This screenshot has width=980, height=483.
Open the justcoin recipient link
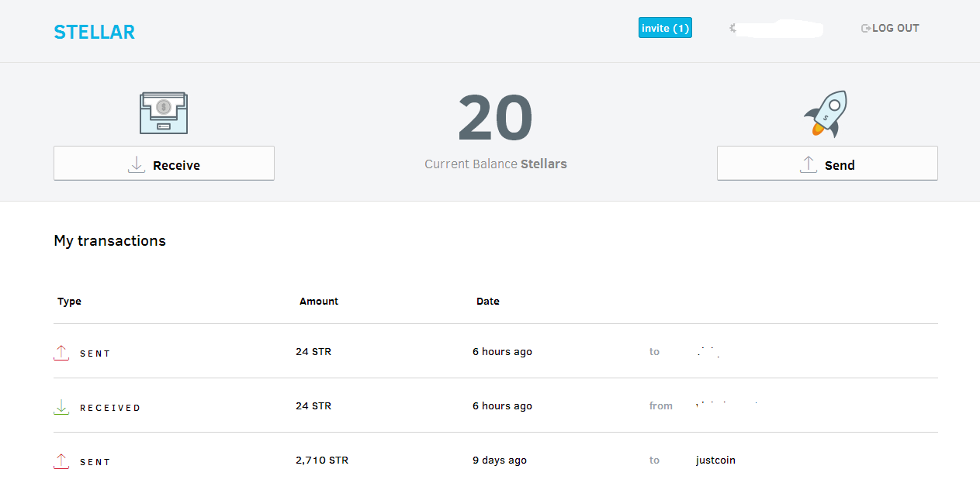pos(715,461)
